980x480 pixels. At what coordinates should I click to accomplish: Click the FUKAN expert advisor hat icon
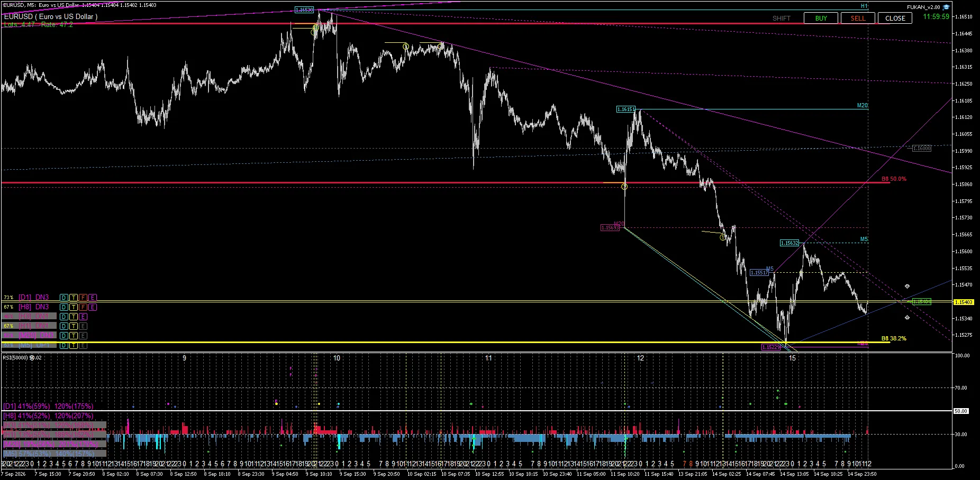(946, 7)
